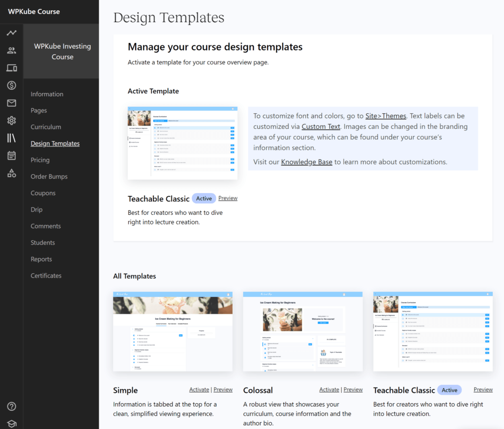
Task: Click the Simple template title
Action: (x=125, y=390)
